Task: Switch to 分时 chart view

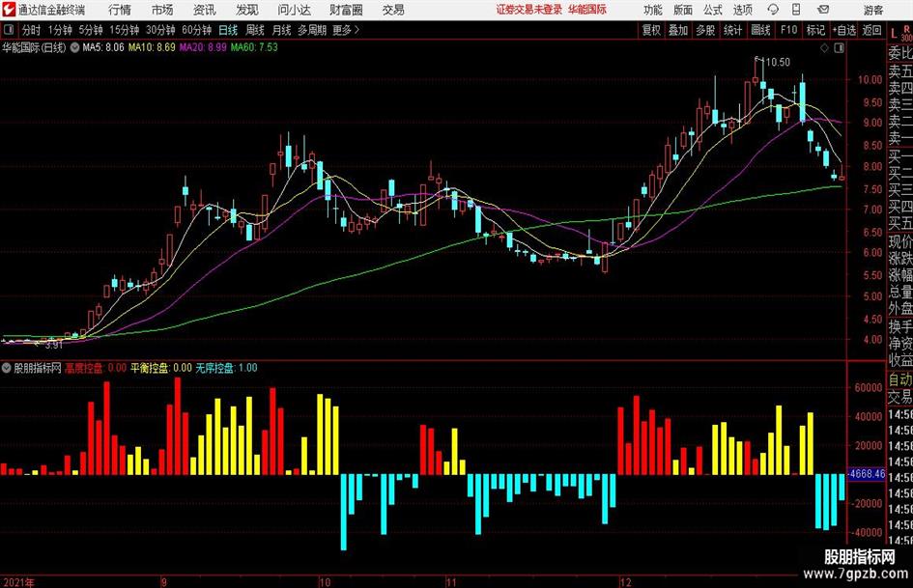Action: pyautogui.click(x=32, y=30)
